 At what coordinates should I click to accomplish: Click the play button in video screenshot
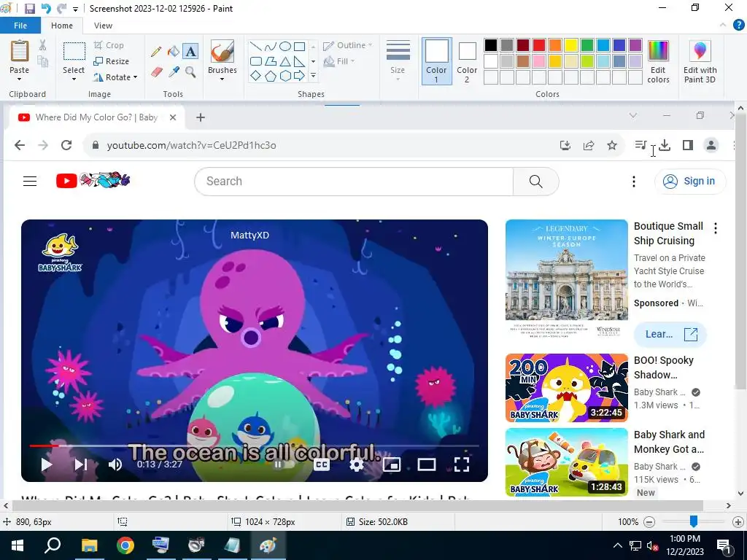[46, 464]
